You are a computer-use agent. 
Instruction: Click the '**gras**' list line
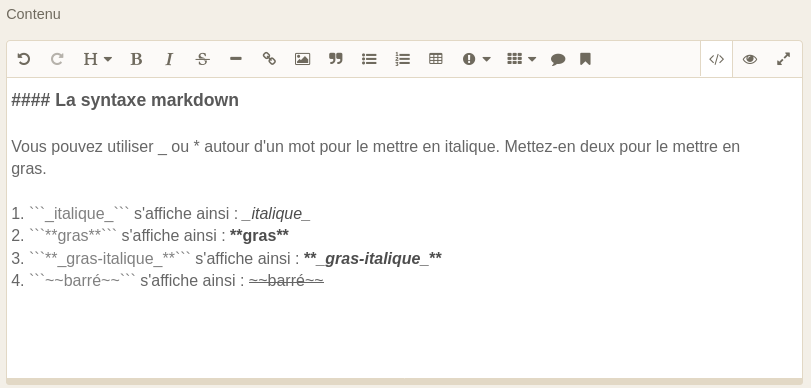pyautogui.click(x=150, y=235)
